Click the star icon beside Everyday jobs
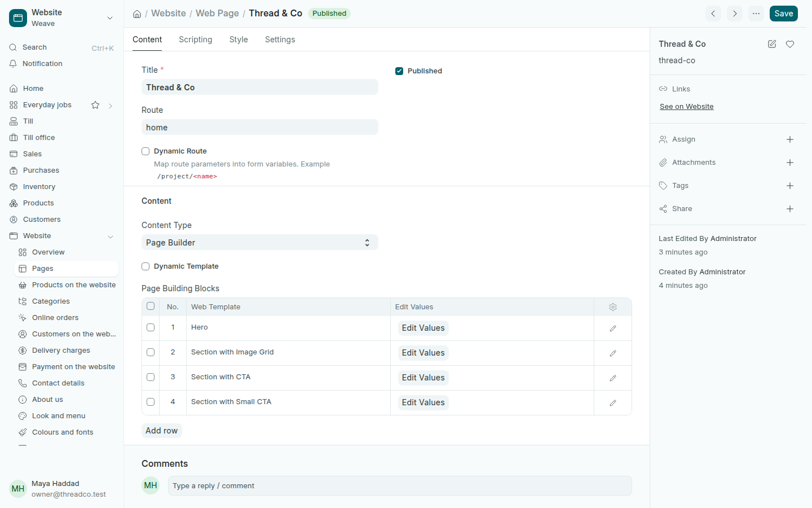Screen dimensions: 812x508 click(x=95, y=105)
